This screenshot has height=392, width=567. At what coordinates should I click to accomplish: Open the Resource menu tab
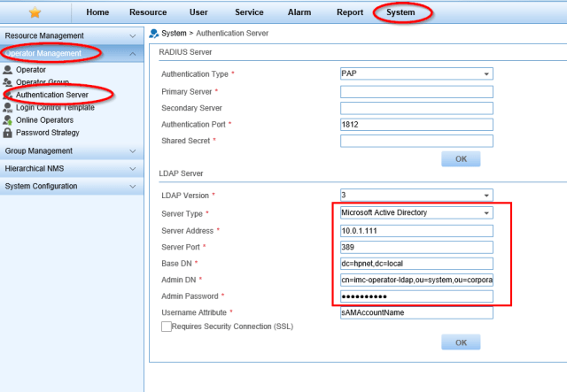click(148, 12)
